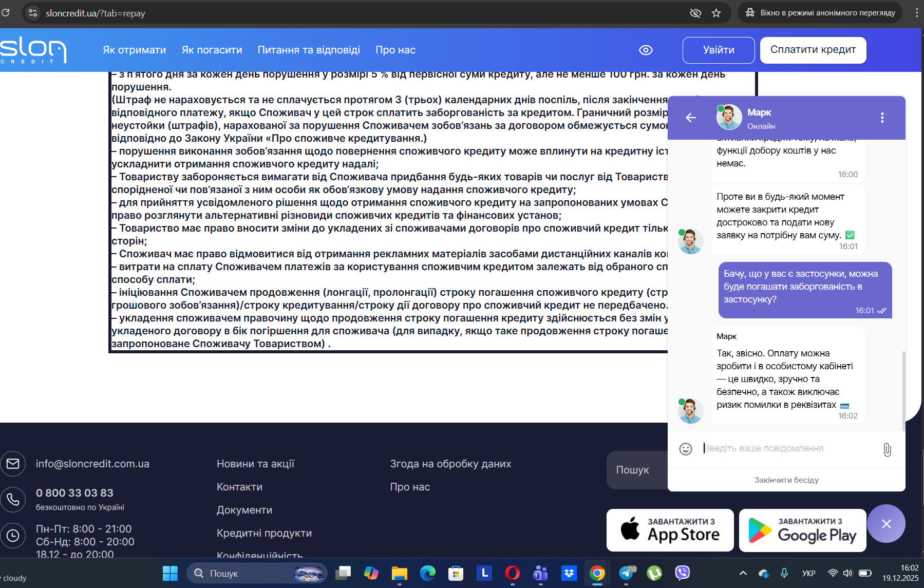Click the footer Пошук search field
This screenshot has width=924, height=588.
637,470
